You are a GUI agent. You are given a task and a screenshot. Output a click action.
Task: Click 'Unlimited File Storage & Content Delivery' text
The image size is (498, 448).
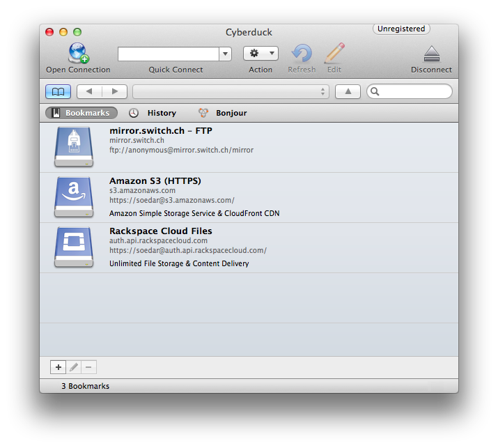pos(179,263)
